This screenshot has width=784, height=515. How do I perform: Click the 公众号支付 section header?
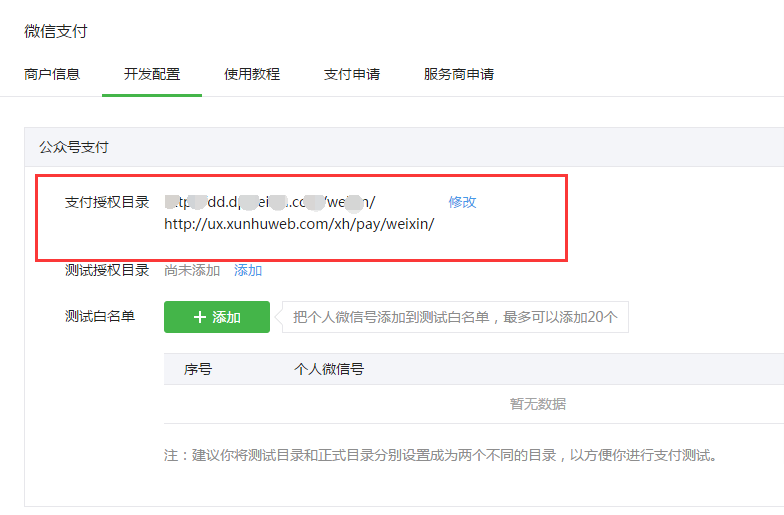click(x=74, y=148)
